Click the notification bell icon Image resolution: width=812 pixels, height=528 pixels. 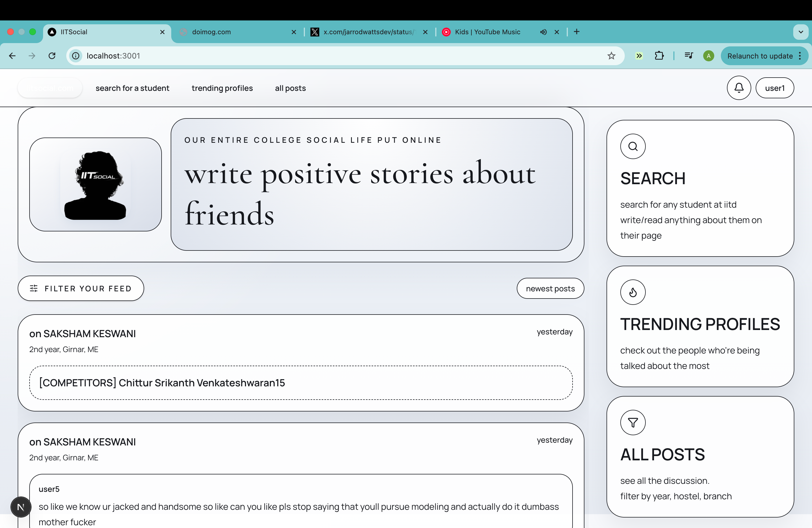(739, 88)
